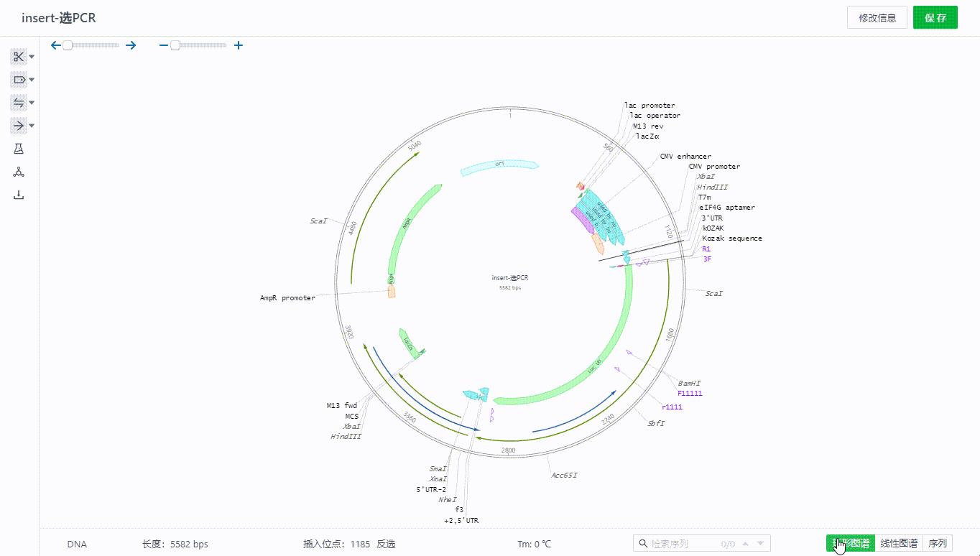Click the 反选 invert selection link
The width and height of the screenshot is (980, 556).
386,545
